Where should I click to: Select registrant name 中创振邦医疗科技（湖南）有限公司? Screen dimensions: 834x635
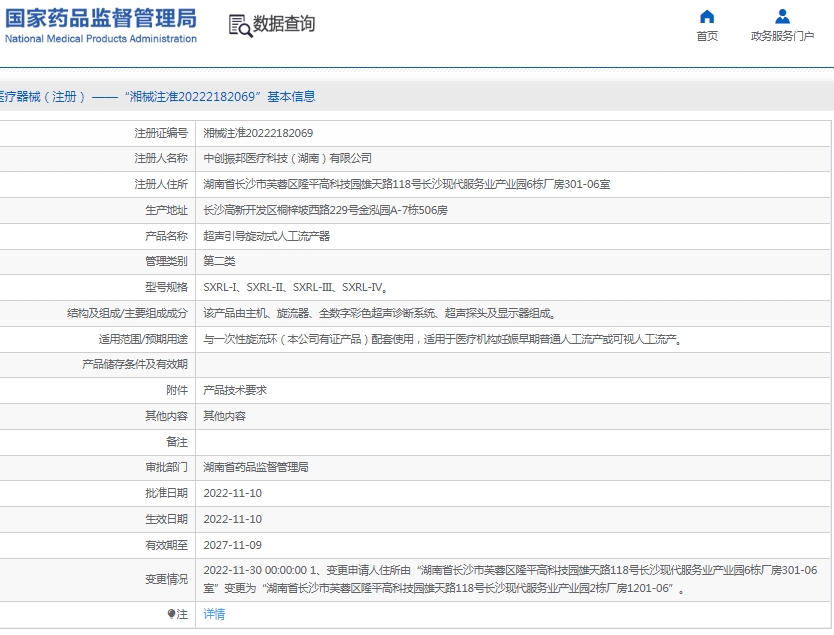[287, 158]
